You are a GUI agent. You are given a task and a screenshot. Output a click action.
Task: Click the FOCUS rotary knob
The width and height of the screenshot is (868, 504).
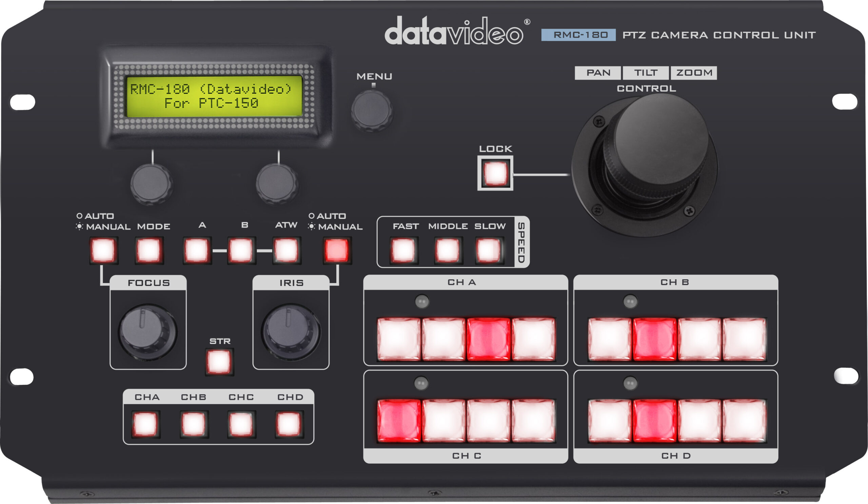tap(147, 332)
